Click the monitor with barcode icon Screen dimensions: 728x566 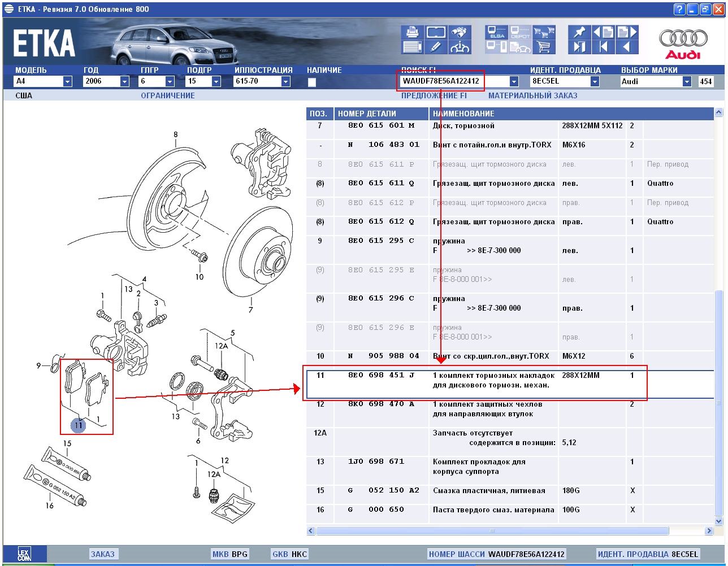(x=497, y=47)
